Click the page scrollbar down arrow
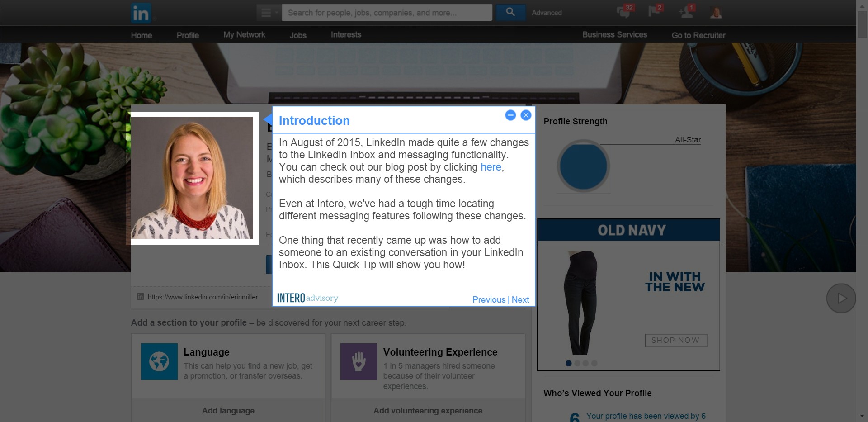The width and height of the screenshot is (868, 422). pos(862,417)
